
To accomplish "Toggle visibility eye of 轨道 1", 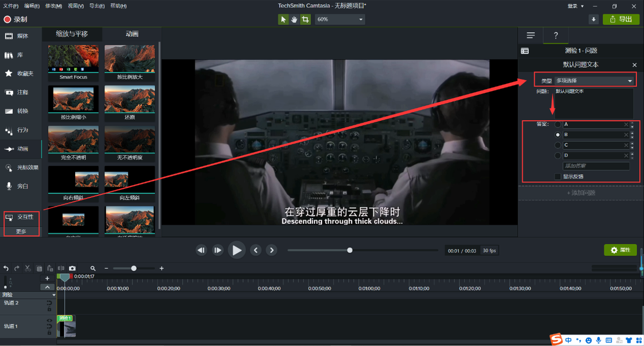I will (49, 321).
